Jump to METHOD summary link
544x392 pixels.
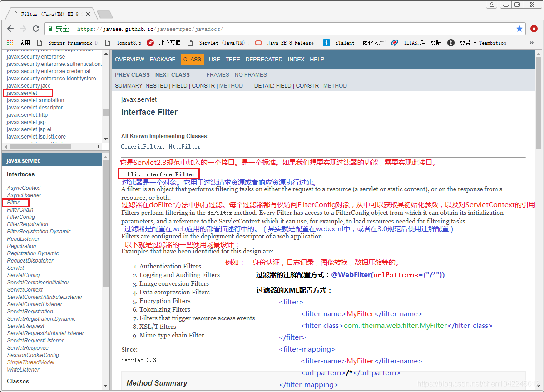pyautogui.click(x=231, y=86)
